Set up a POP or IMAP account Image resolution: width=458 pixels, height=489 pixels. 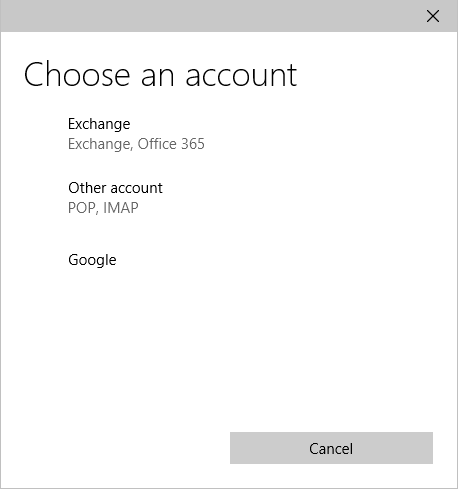[x=229, y=198]
